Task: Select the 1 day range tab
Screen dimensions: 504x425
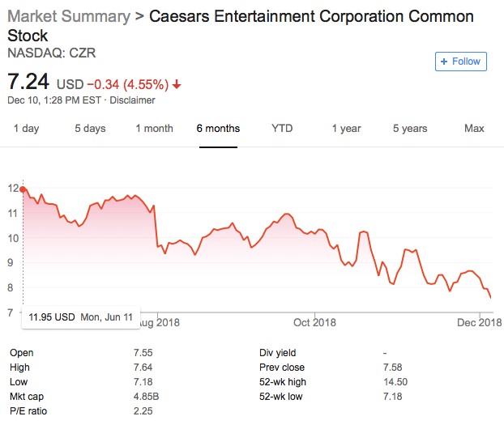Action: (26, 129)
